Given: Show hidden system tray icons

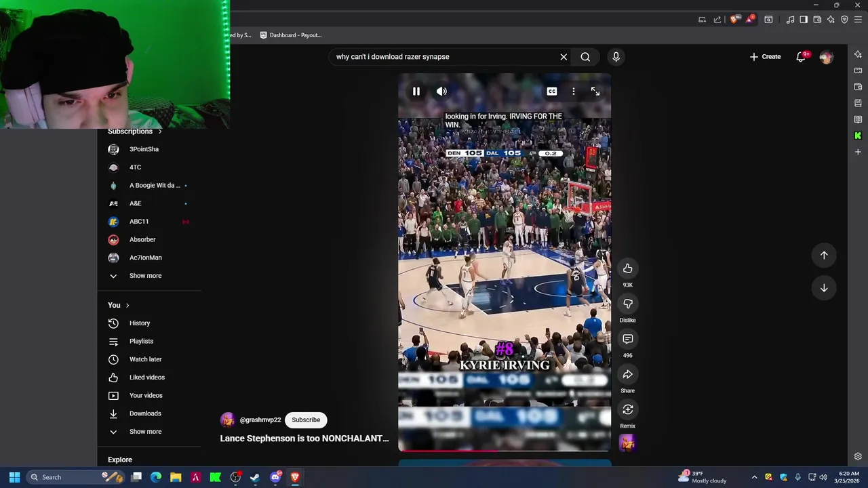Looking at the screenshot, I should pyautogui.click(x=754, y=477).
